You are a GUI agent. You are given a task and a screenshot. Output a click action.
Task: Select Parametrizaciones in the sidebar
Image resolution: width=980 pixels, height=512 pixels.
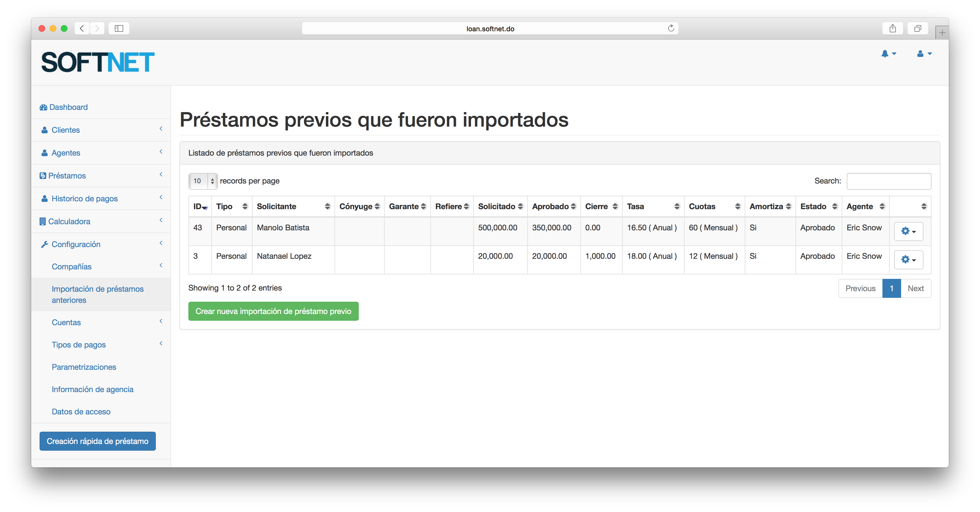tap(84, 367)
